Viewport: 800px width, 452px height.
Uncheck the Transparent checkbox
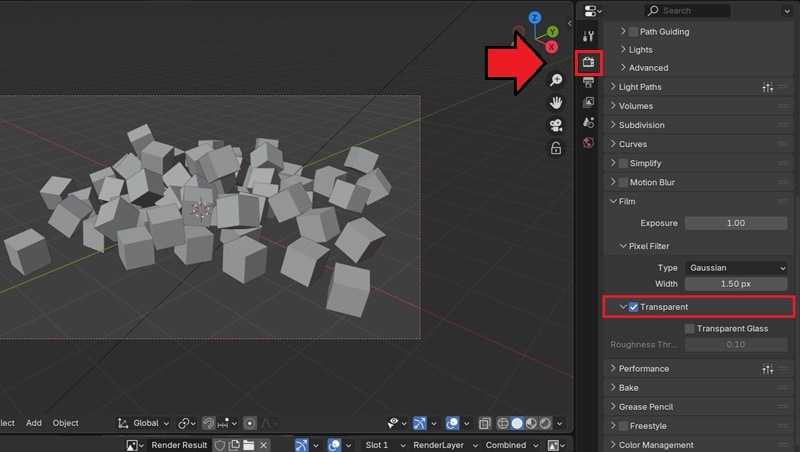[633, 307]
